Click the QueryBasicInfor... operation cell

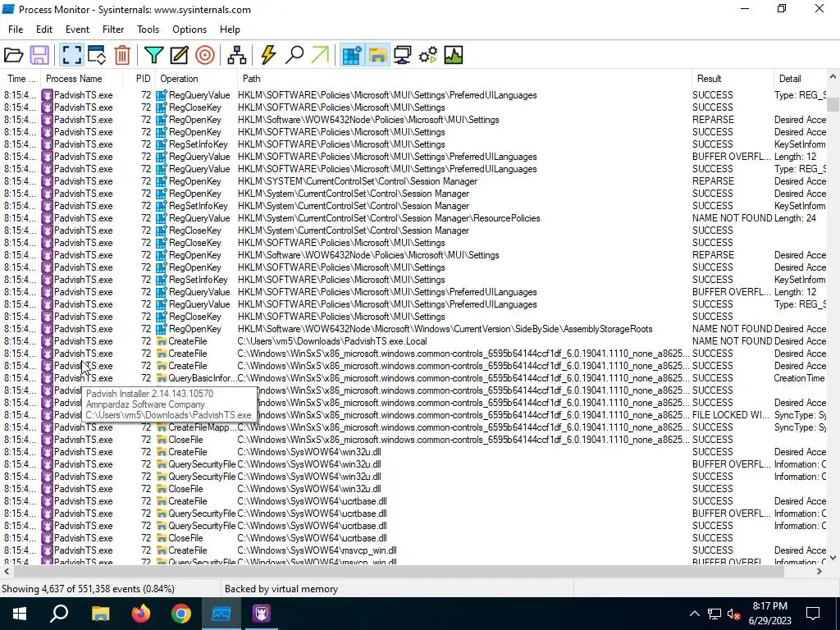pos(196,378)
